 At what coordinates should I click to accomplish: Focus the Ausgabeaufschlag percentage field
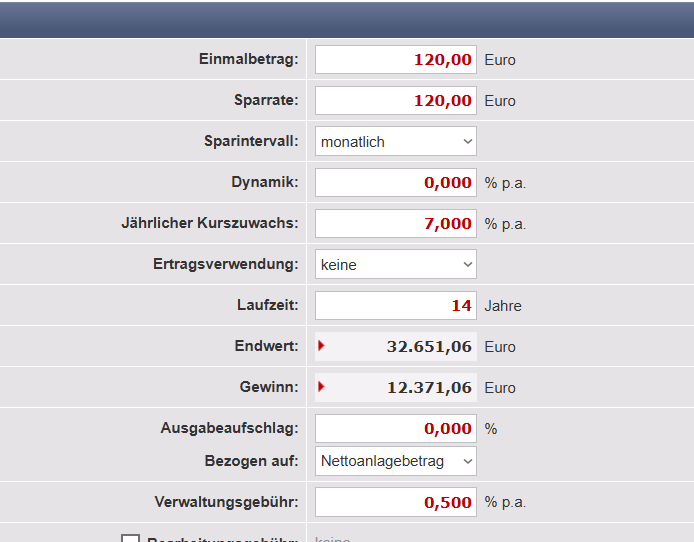click(x=396, y=429)
